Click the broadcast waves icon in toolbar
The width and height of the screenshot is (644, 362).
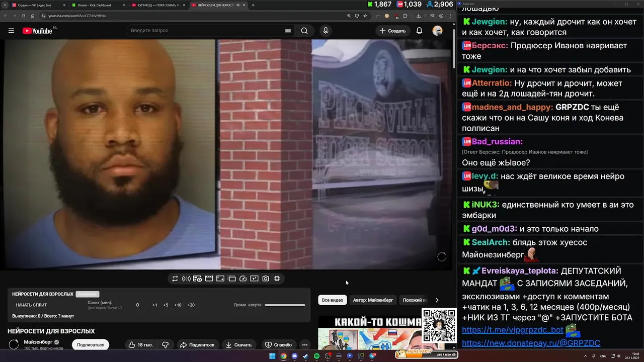pyautogui.click(x=186, y=279)
